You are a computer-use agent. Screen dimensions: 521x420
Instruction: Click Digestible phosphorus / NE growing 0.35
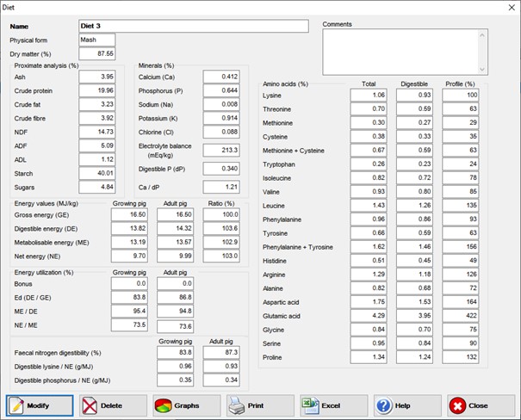[175, 380]
